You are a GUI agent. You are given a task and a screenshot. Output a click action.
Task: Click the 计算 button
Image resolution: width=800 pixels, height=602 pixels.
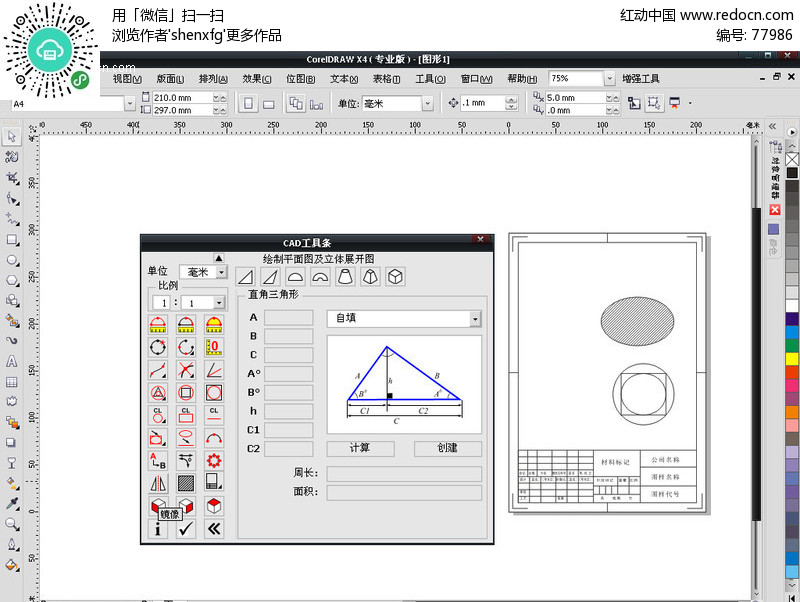[360, 448]
